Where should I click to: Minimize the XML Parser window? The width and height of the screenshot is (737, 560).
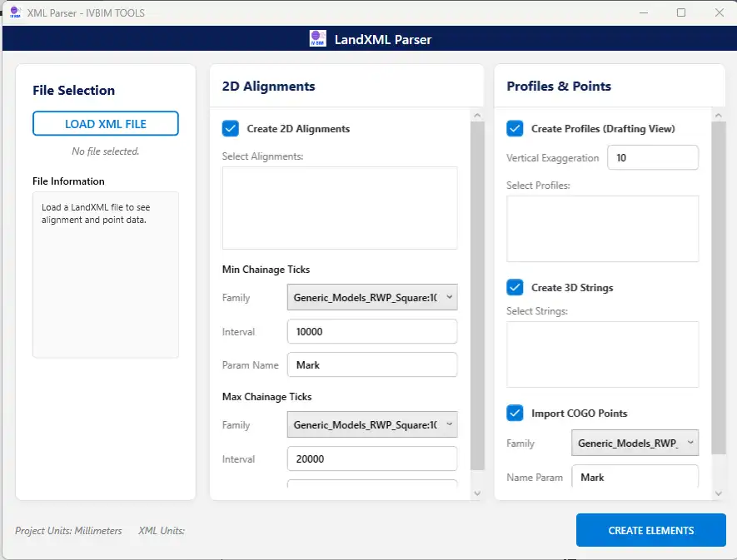coord(643,12)
